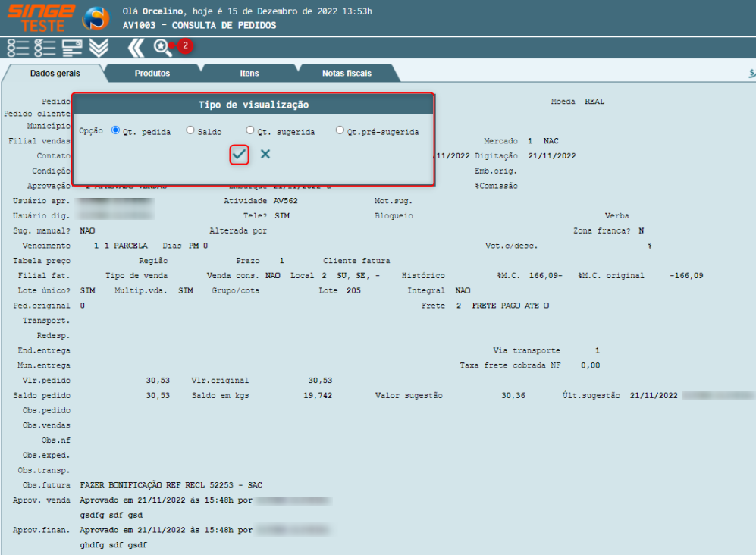Open the Produtos tab
The height and width of the screenshot is (555, 756).
152,74
